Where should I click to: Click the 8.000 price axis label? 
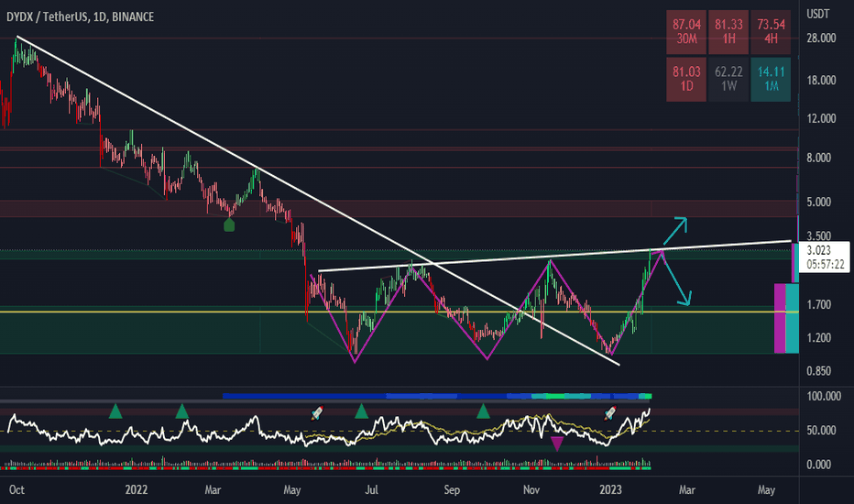818,158
